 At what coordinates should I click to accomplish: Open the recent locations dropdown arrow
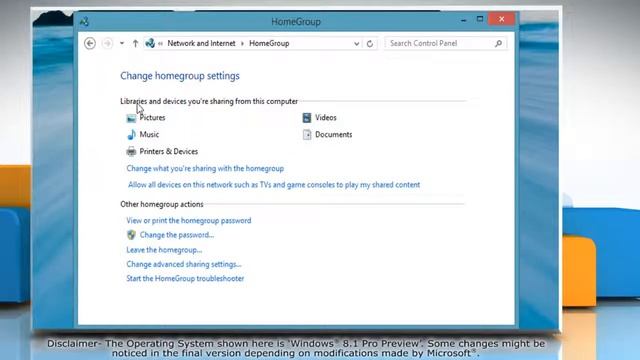coord(122,43)
